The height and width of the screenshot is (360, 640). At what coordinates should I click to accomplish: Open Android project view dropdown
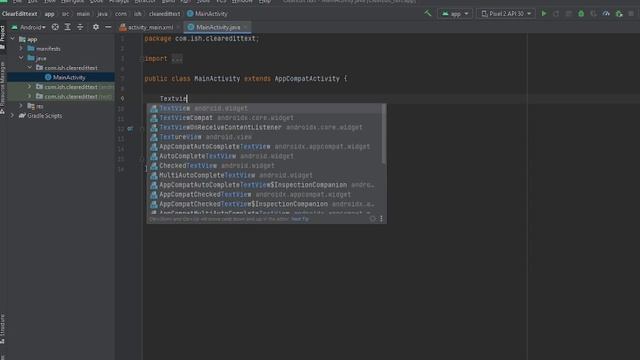click(29, 27)
